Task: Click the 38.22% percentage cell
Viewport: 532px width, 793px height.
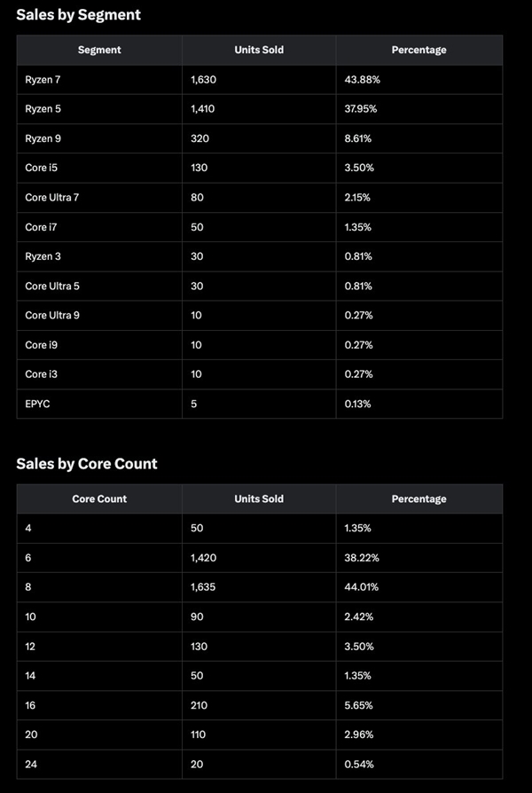Action: 361,558
